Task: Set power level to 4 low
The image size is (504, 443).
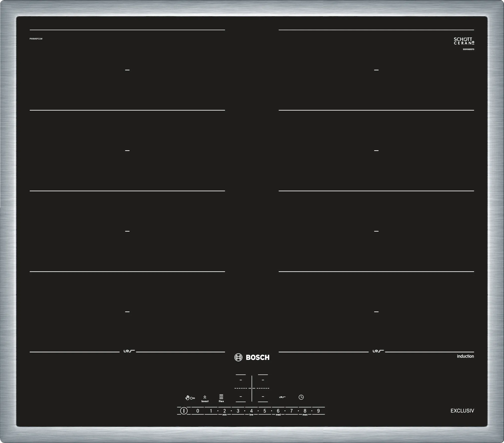Action: [251, 411]
